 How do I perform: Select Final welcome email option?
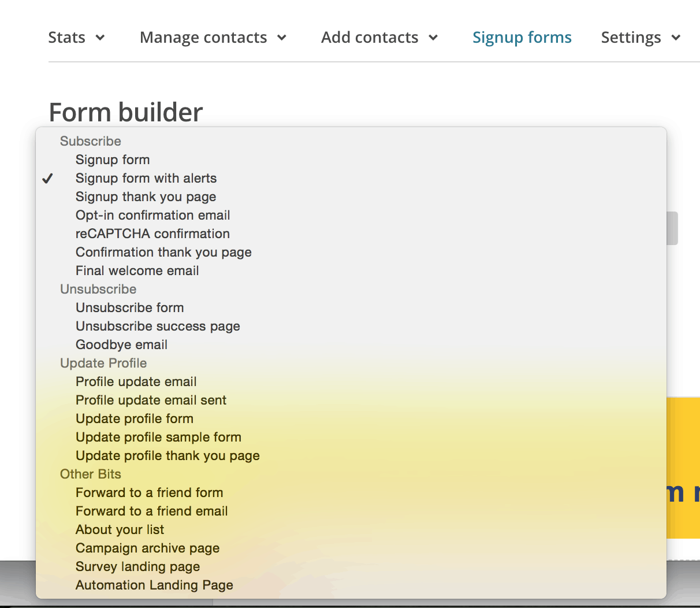pos(137,271)
